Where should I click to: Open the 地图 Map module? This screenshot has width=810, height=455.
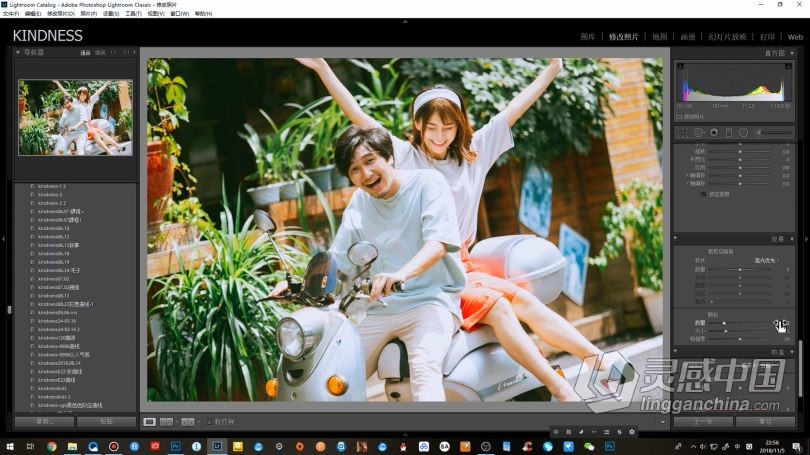[659, 37]
